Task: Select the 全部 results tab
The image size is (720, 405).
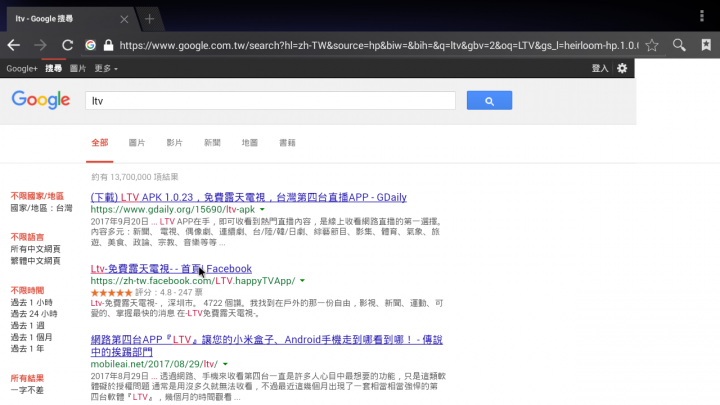Action: [x=100, y=143]
